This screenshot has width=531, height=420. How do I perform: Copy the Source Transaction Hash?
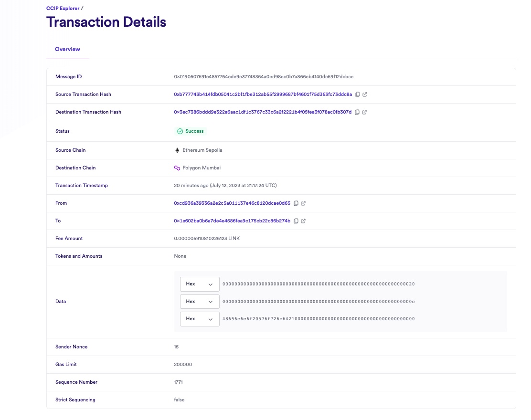click(x=358, y=94)
